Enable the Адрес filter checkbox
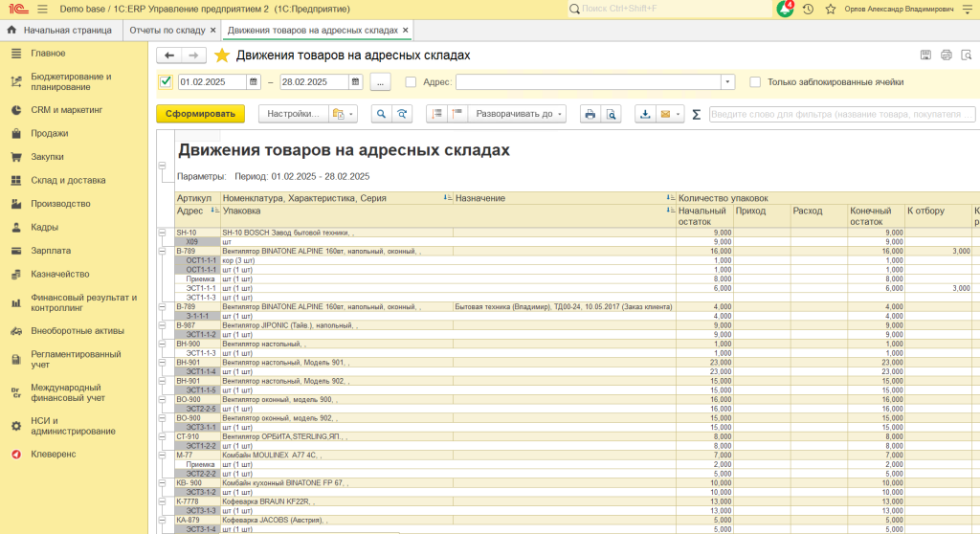The width and height of the screenshot is (980, 534). point(411,82)
